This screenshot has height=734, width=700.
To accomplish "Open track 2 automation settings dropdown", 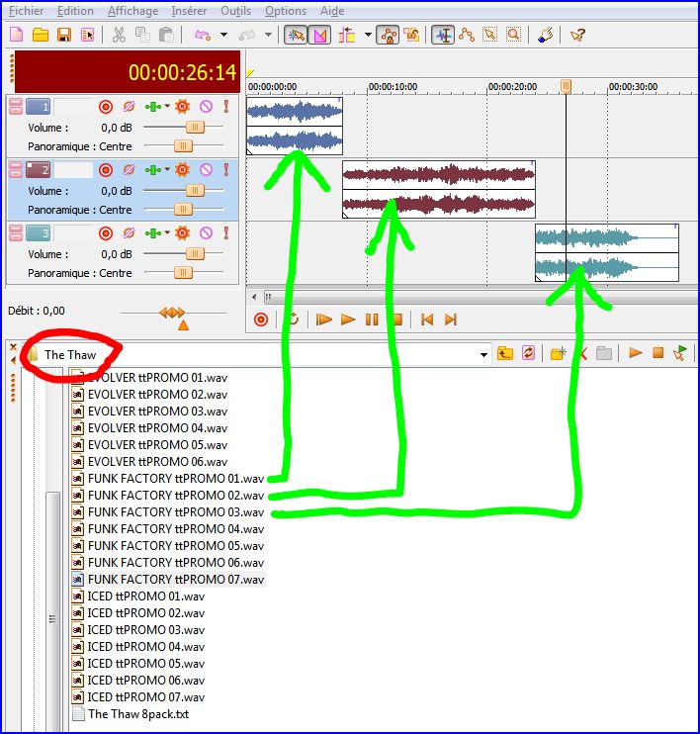I will (x=167, y=170).
